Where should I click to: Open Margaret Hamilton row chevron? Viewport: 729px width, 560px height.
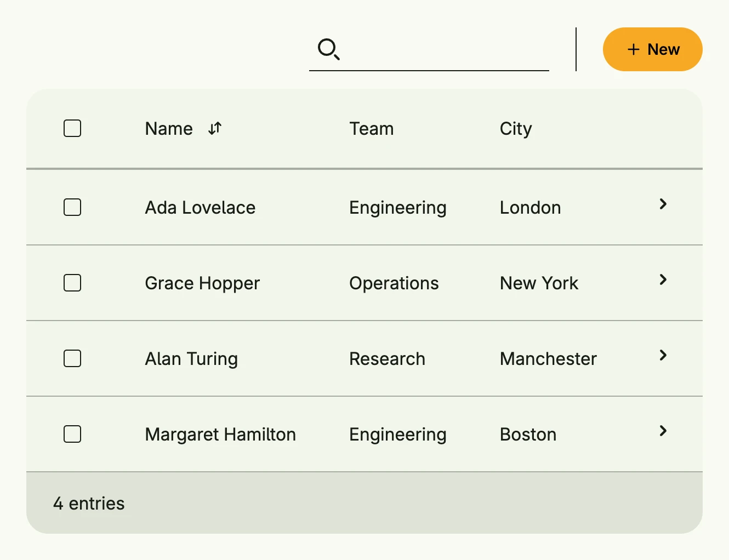[x=663, y=431]
